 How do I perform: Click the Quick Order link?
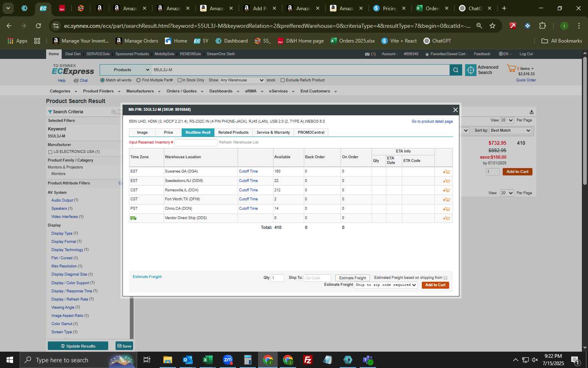pyautogui.click(x=526, y=80)
